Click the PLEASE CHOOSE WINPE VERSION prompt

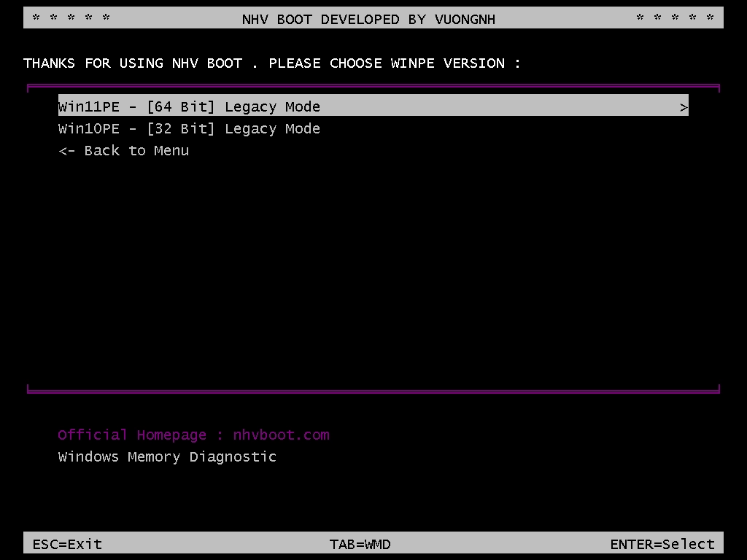click(395, 63)
